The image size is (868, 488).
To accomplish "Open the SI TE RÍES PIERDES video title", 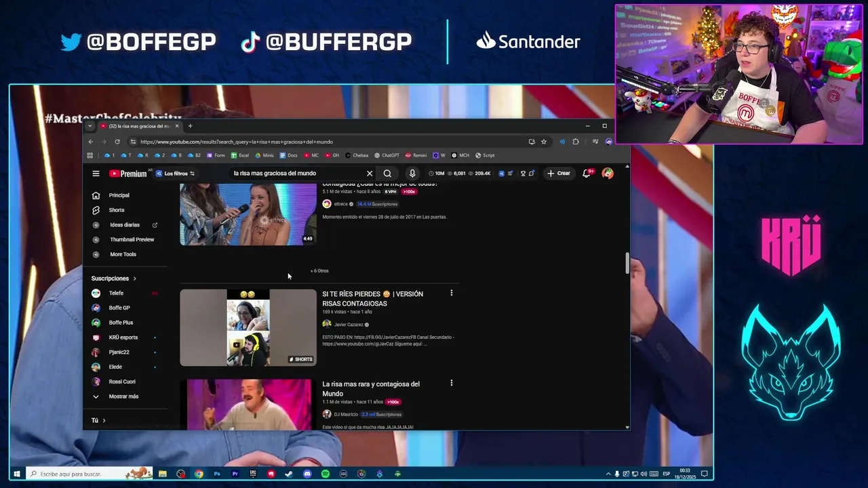I will point(372,299).
